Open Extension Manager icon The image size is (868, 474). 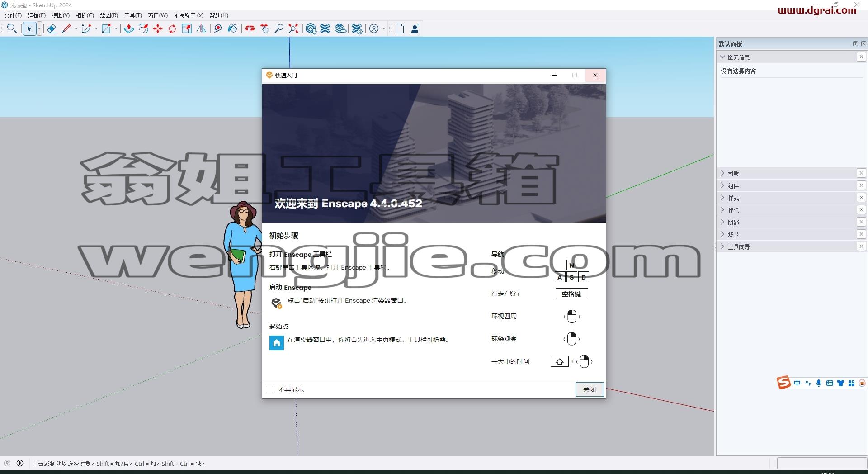pyautogui.click(x=357, y=29)
